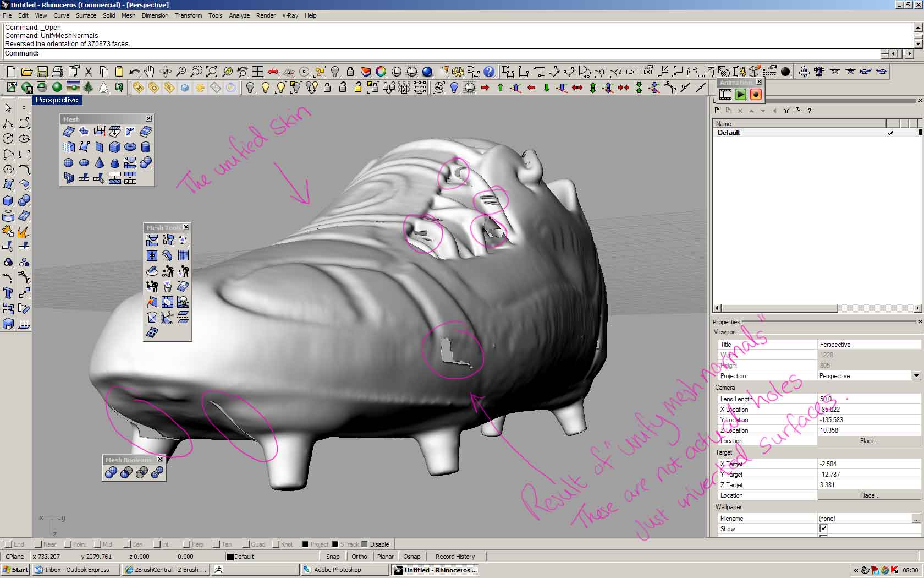Toggle the Near osnap checkbox
This screenshot has width=924, height=578.
coord(38,544)
